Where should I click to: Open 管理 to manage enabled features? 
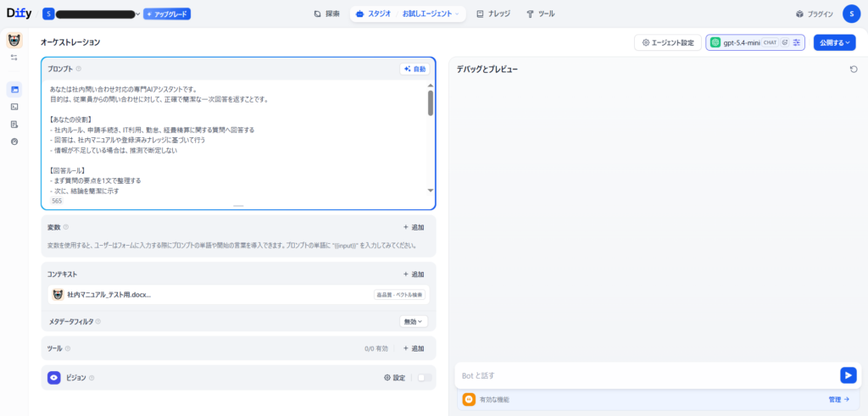point(838,399)
